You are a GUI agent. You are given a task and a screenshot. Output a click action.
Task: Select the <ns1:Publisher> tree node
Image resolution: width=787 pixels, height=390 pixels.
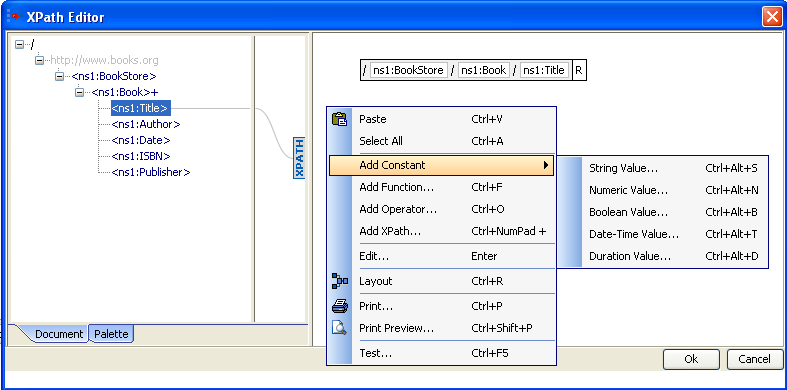coord(151,172)
